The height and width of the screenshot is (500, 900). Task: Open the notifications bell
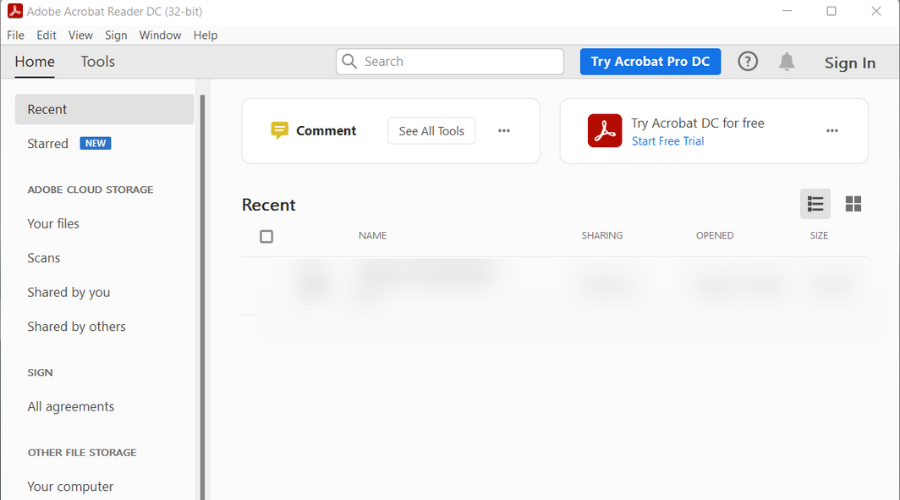[786, 61]
